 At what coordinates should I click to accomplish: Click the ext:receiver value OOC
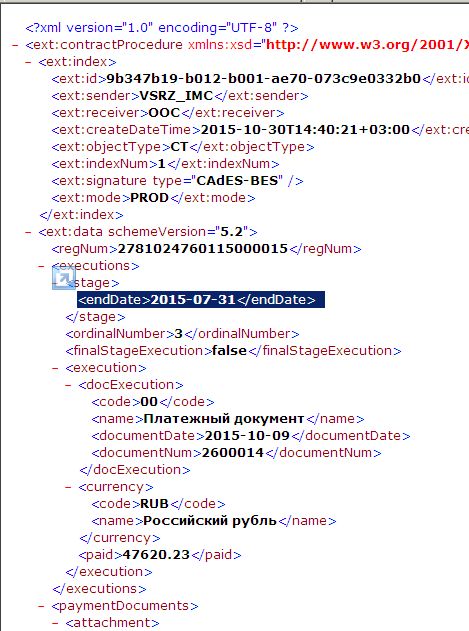point(164,113)
